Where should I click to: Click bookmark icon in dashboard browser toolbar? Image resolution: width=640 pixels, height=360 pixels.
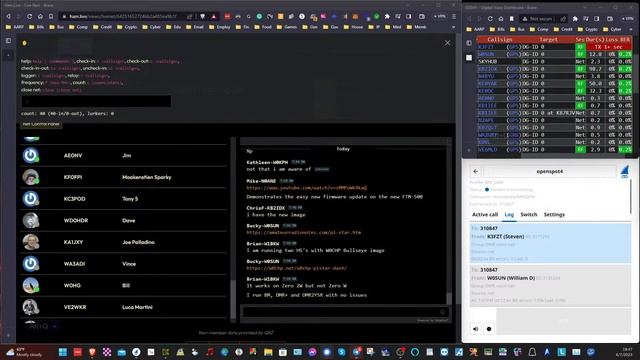click(511, 19)
